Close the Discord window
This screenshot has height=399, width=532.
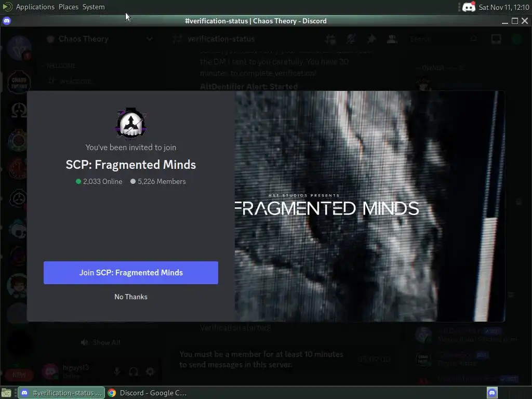(x=525, y=21)
